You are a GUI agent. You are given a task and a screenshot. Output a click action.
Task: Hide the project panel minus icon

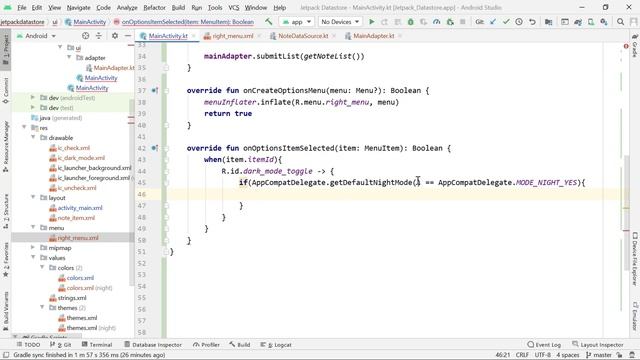tap(127, 36)
